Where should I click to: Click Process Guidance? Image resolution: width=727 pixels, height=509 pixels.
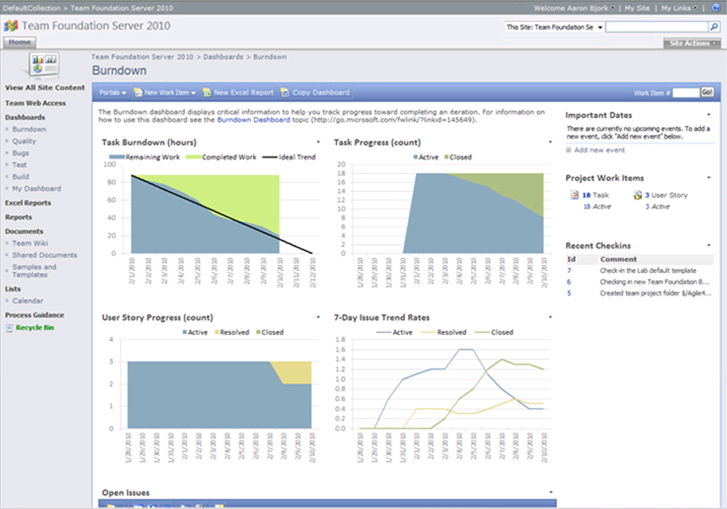click(x=35, y=315)
